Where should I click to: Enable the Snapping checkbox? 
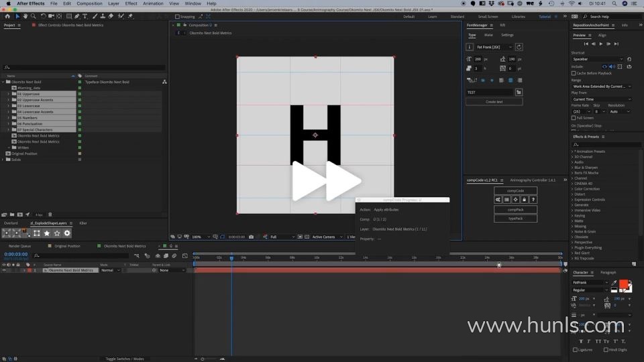tap(177, 17)
